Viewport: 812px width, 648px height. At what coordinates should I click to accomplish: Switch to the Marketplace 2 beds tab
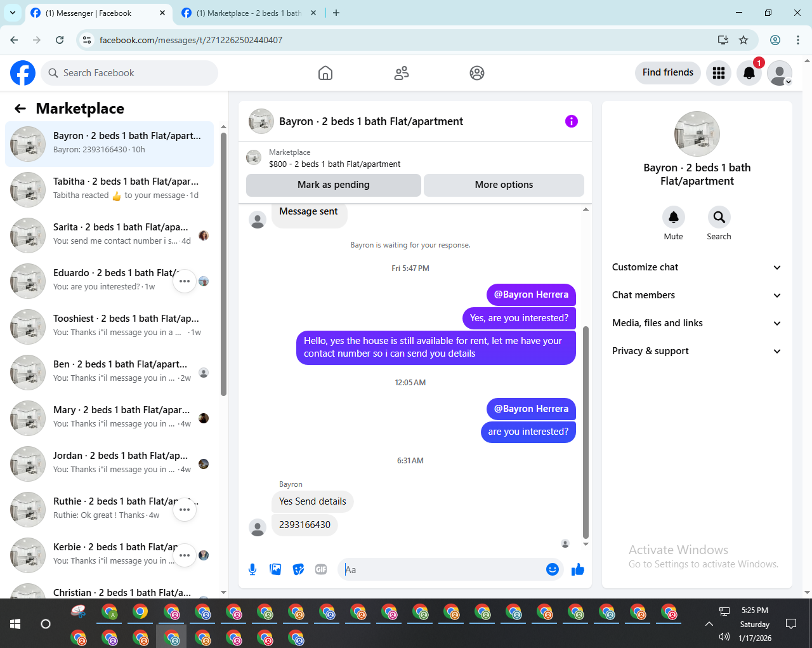[249, 13]
